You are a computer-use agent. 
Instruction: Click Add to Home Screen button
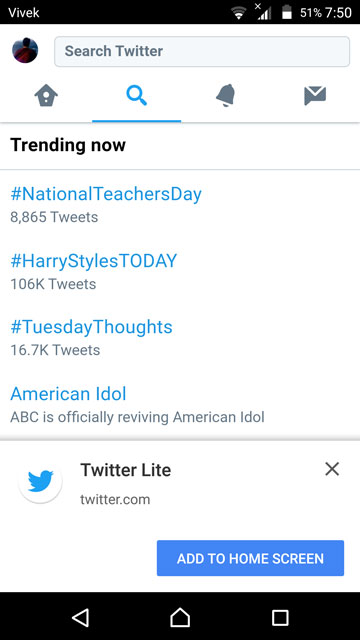point(250,558)
